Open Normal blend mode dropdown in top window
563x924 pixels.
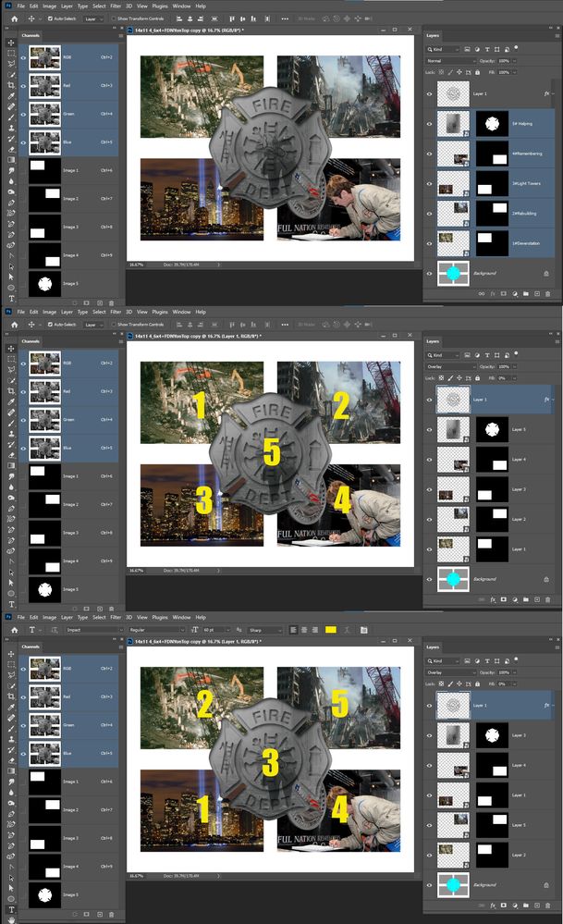click(x=450, y=61)
